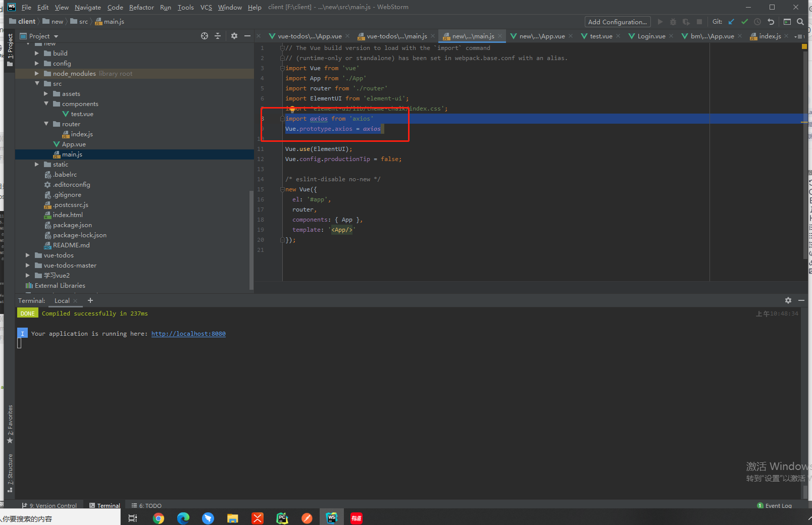
Task: Switch to Login.vue editor tab
Action: pos(651,36)
